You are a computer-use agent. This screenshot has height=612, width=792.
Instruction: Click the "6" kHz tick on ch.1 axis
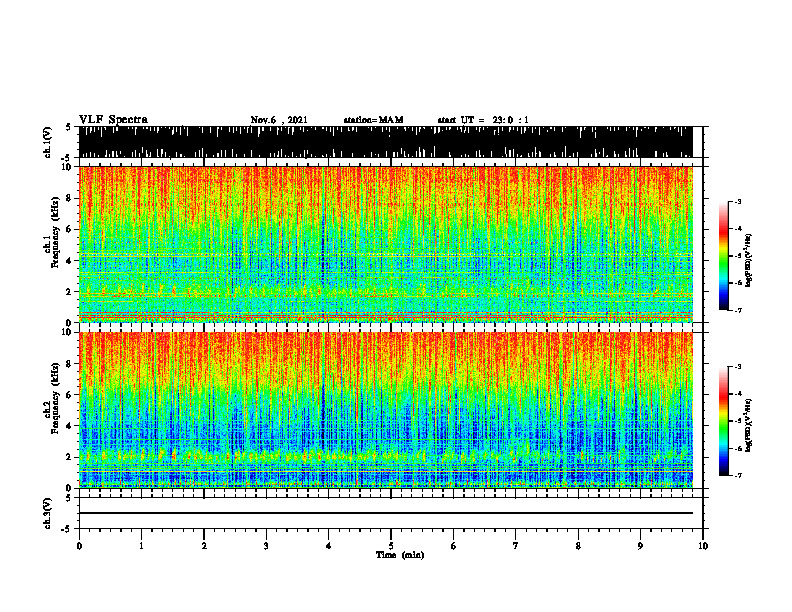[x=70, y=229]
